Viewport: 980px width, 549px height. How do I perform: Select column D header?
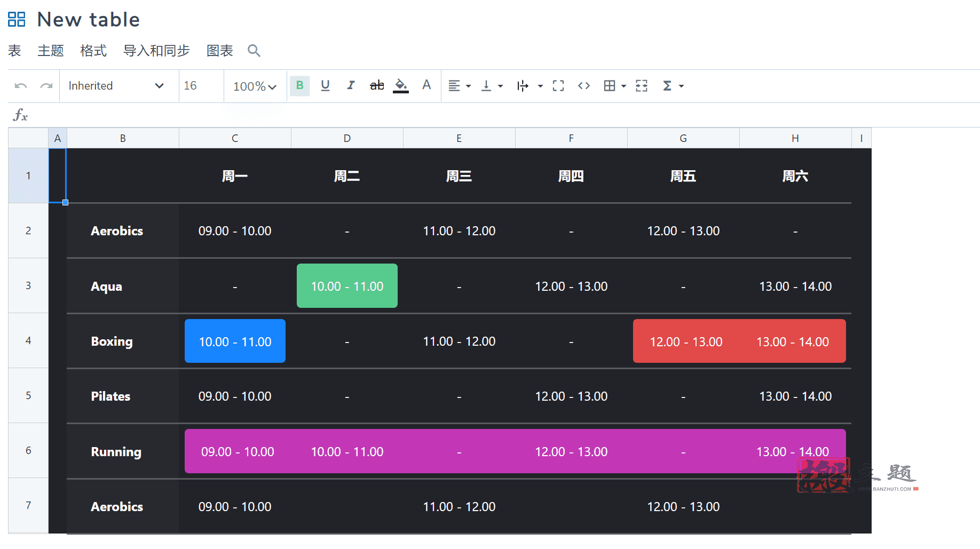tap(347, 138)
